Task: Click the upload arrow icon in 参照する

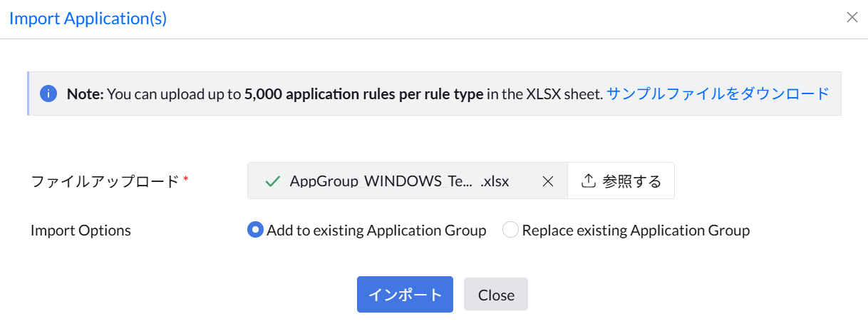Action: [588, 181]
